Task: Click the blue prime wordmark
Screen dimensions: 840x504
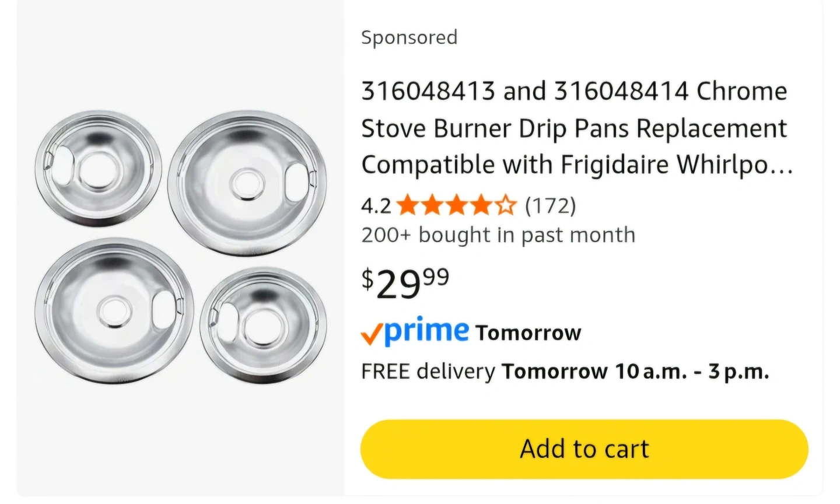Action: tap(427, 331)
